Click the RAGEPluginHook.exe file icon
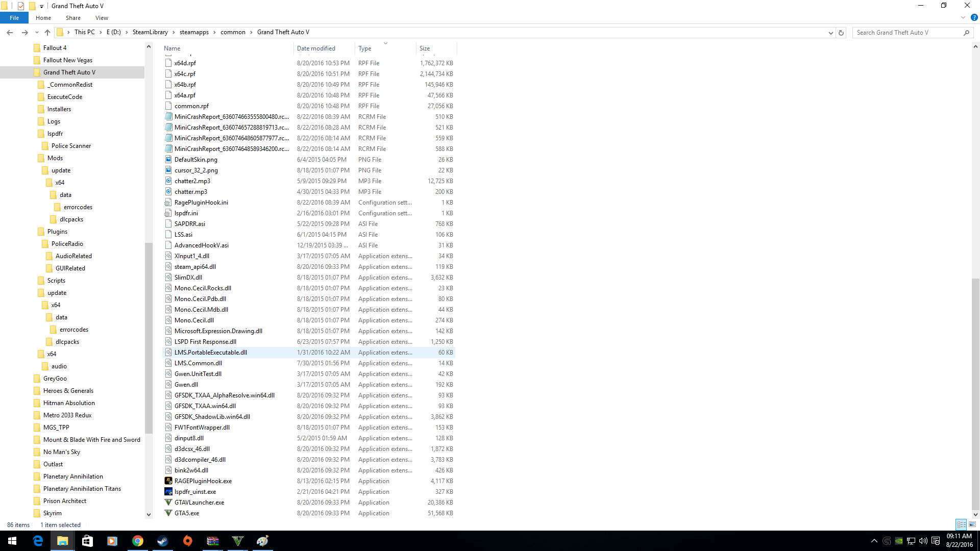980x551 pixels. 168,481
